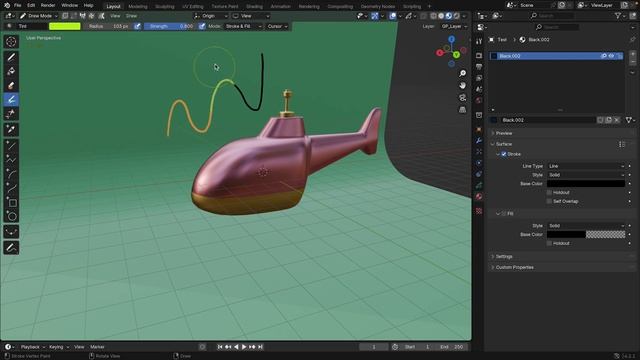
Task: Toggle Black.002 material viewport visibility eye
Action: click(611, 56)
